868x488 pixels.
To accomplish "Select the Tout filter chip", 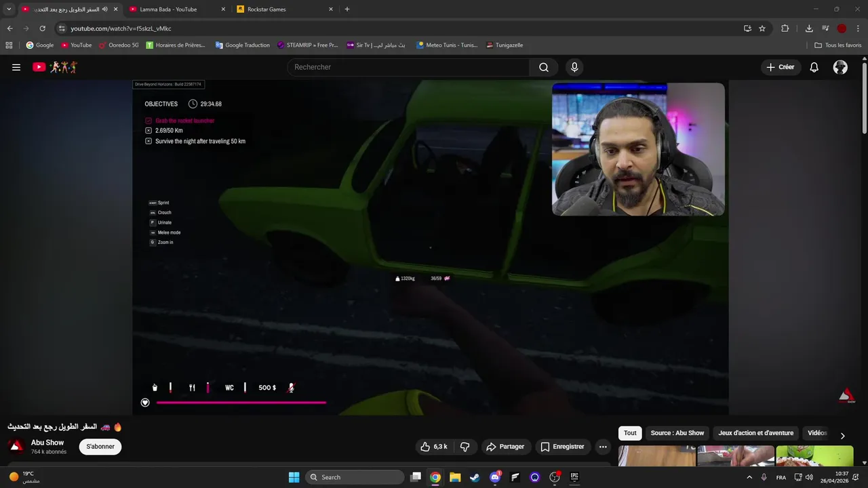I will (630, 433).
